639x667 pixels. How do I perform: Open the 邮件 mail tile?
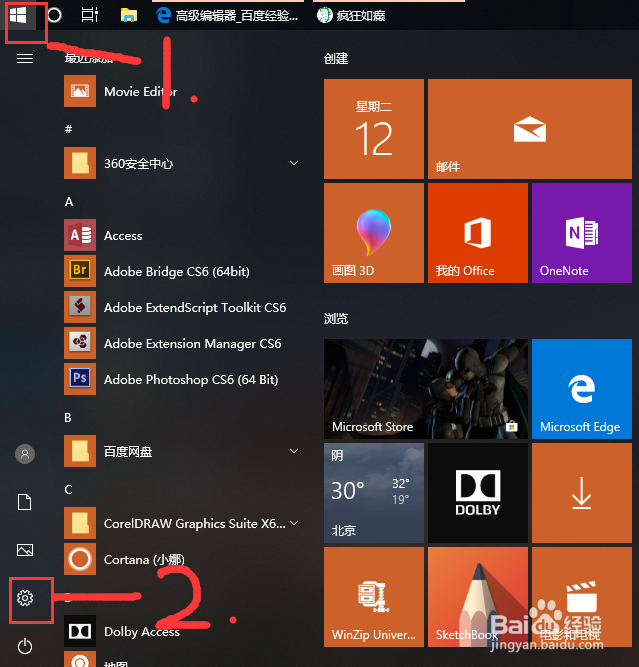(530, 129)
